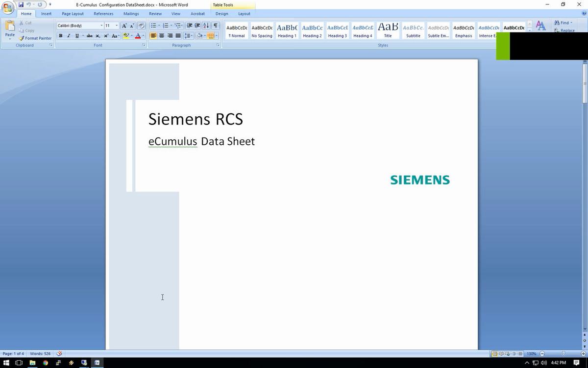588x368 pixels.
Task: Click the zoom slider
Action: pos(563,353)
